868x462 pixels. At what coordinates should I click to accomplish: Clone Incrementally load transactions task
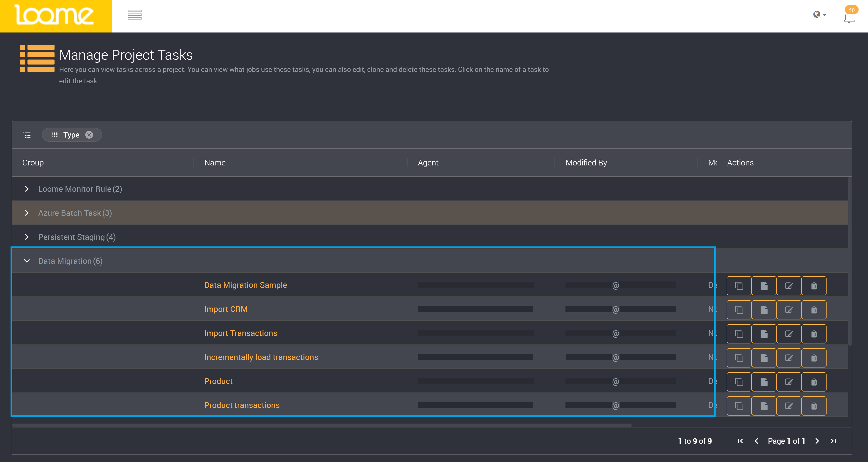739,358
